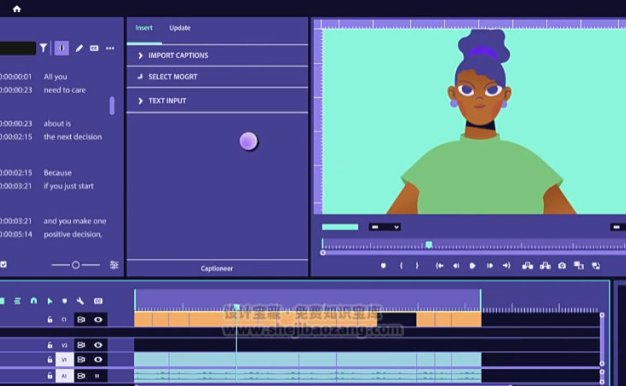626x386 pixels.
Task: Select caption text 'if you just start'
Action: pyautogui.click(x=68, y=186)
